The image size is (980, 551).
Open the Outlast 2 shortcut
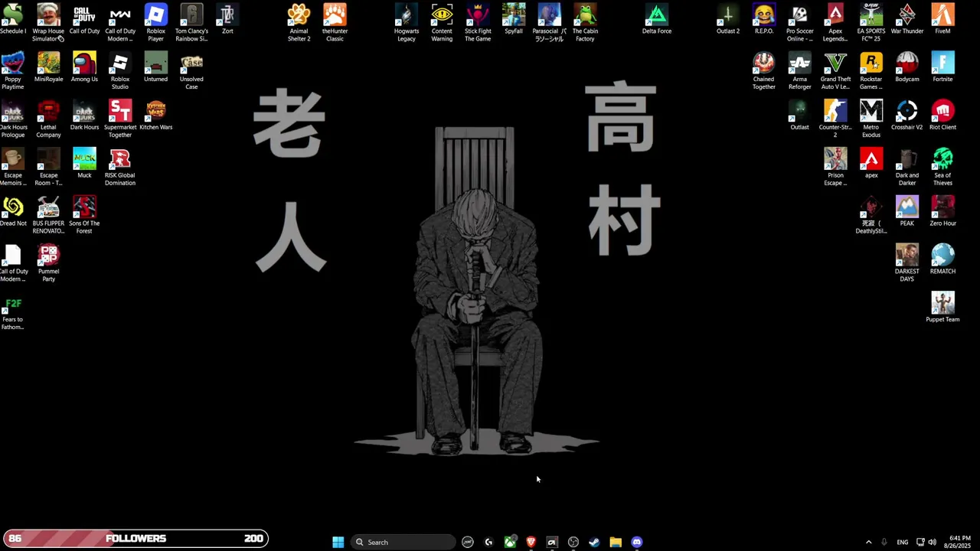[728, 20]
